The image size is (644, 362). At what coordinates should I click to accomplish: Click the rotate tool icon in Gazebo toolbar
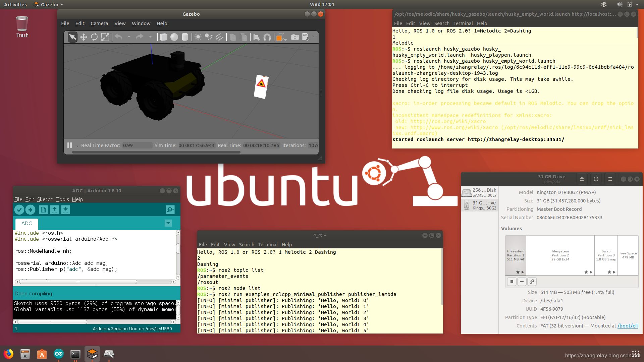(x=94, y=37)
